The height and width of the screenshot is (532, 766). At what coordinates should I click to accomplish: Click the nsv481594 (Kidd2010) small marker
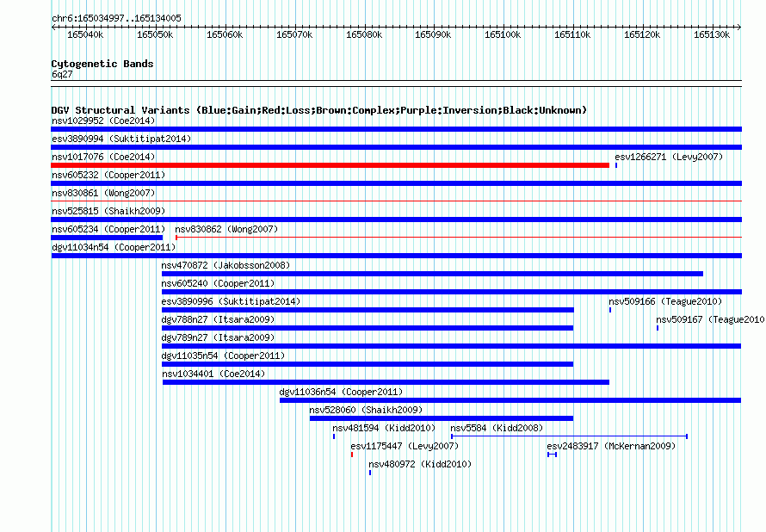click(334, 436)
